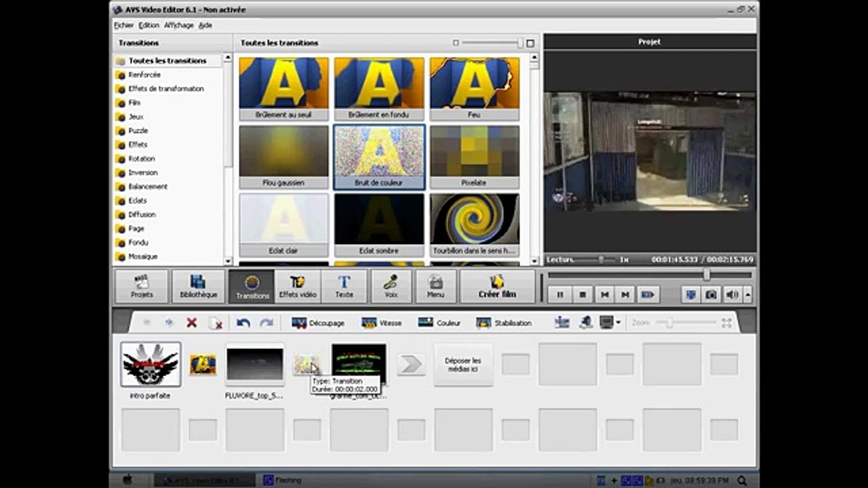The width and height of the screenshot is (868, 488).
Task: Open the Projets section
Action: [142, 286]
